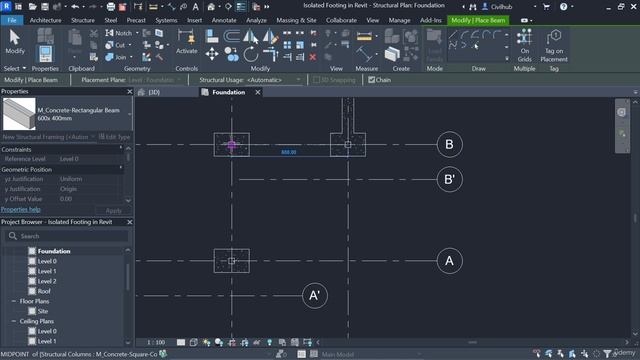Select the Modify arrow tool
The image size is (640, 360).
click(x=15, y=42)
